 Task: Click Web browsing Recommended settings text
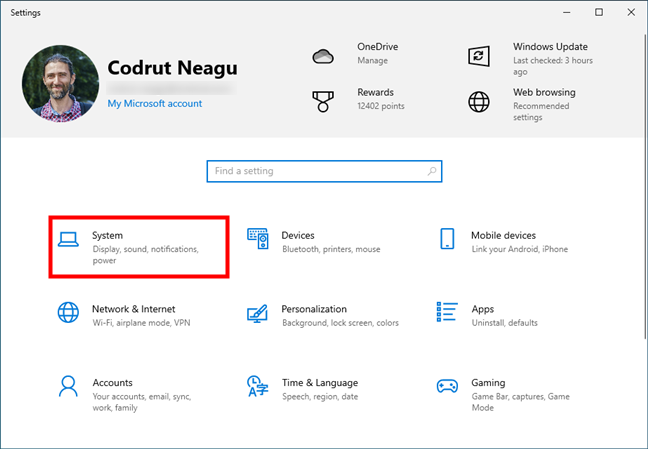tap(541, 112)
